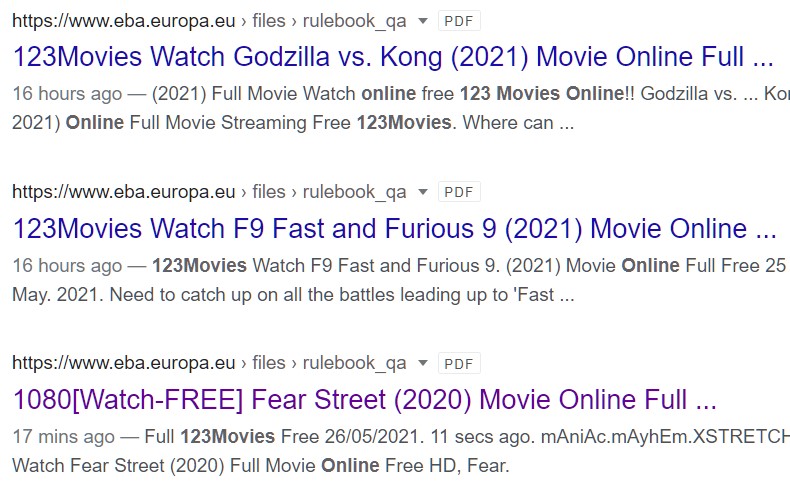Open the F9 Fast and Furious 9 result

coord(394,228)
